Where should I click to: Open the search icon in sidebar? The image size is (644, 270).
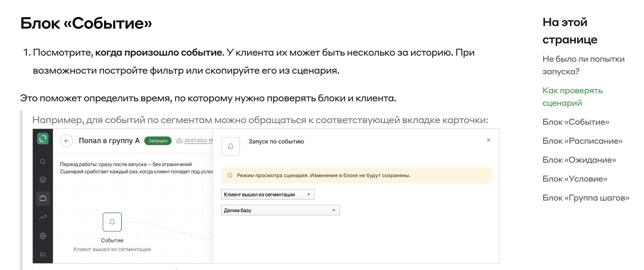tap(43, 161)
